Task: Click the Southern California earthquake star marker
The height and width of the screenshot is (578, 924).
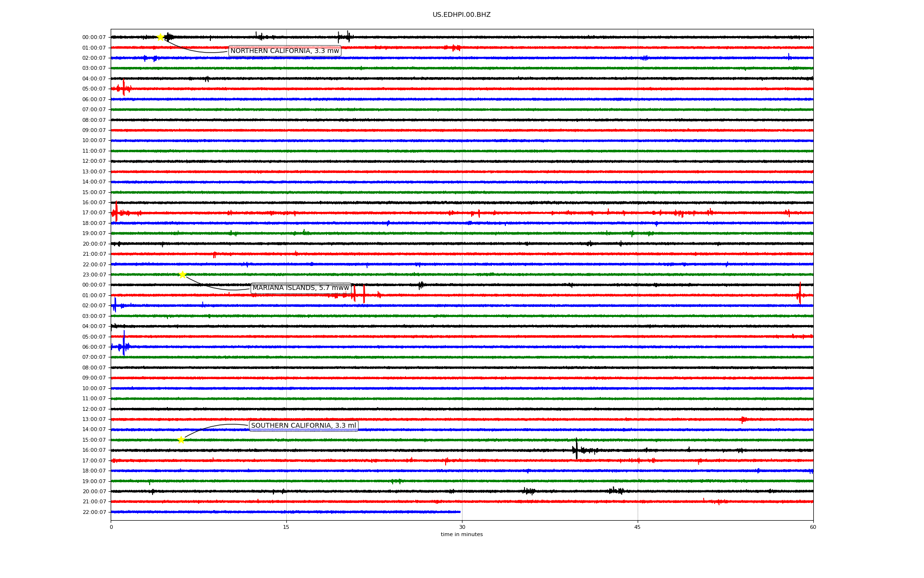Action: pyautogui.click(x=181, y=440)
